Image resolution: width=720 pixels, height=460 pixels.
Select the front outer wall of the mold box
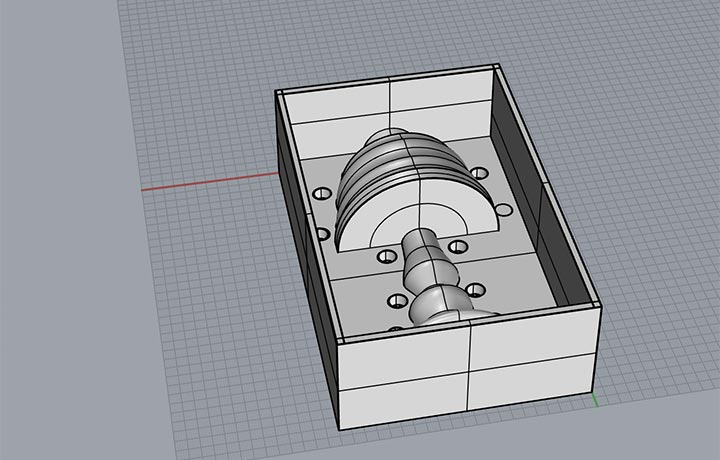click(x=468, y=368)
